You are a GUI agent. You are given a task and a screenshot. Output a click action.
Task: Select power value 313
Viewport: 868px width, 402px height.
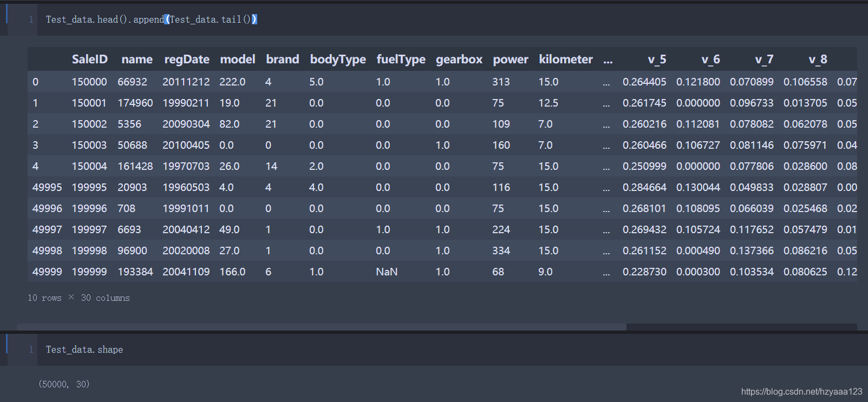[x=501, y=82]
